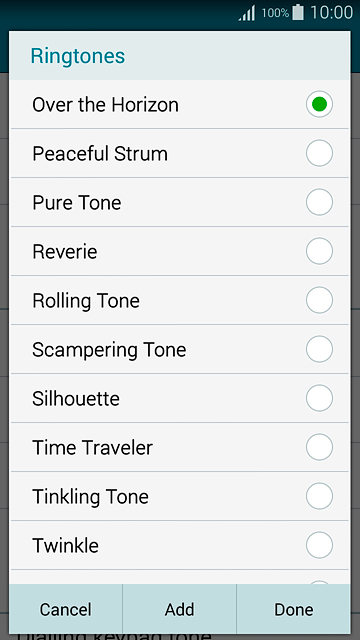The image size is (360, 640).
Task: Tap the Ringtones dialog title
Action: tap(78, 56)
